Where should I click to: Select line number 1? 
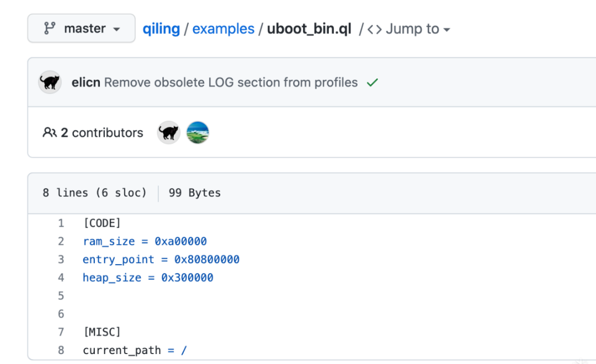pyautogui.click(x=61, y=223)
